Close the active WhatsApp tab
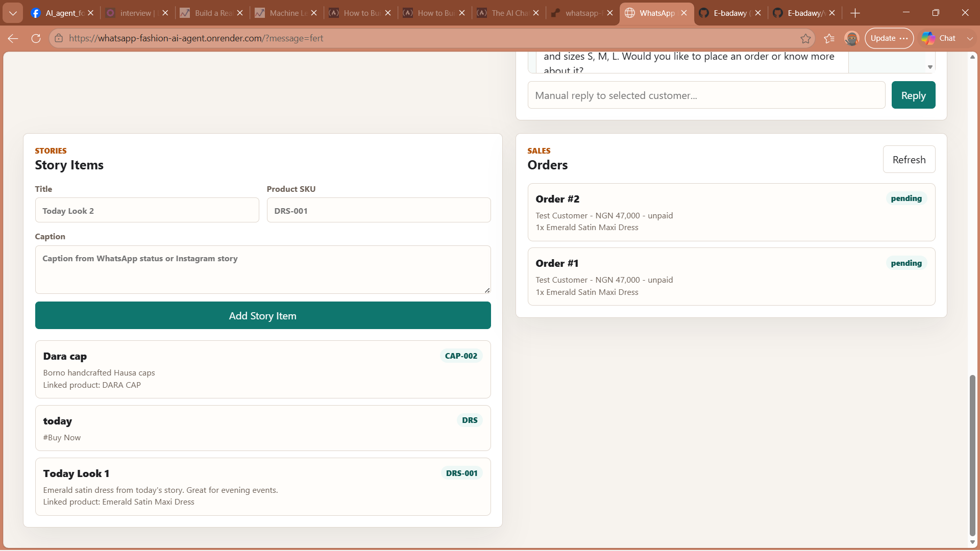The height and width of the screenshot is (551, 980). point(684,13)
